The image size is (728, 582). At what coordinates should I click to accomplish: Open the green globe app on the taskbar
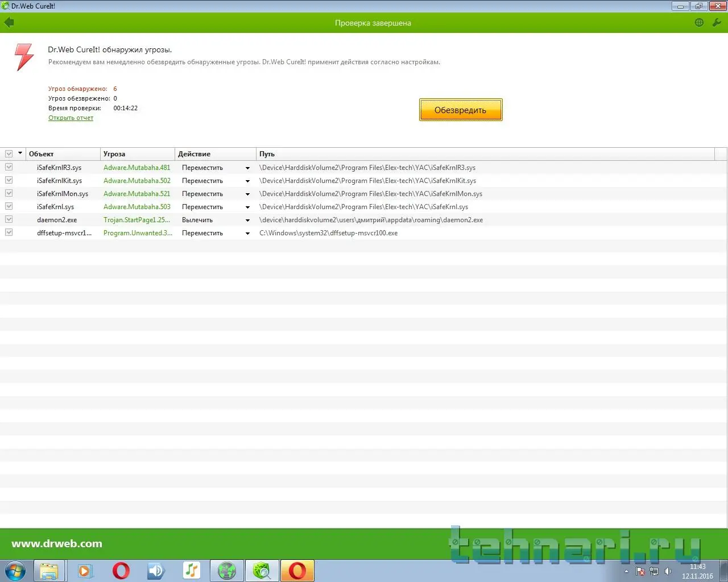(x=227, y=571)
